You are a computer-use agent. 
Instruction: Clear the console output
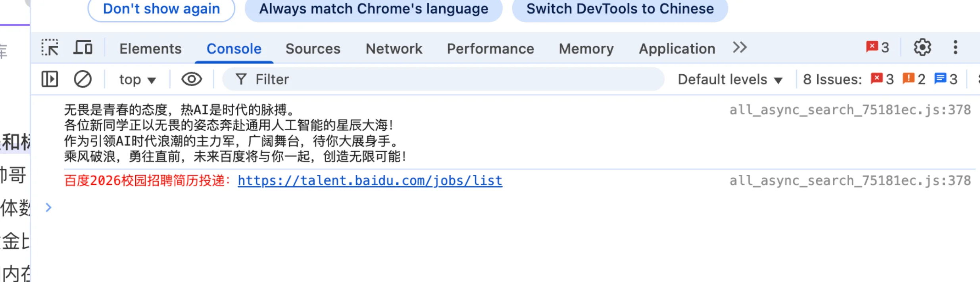coord(83,79)
